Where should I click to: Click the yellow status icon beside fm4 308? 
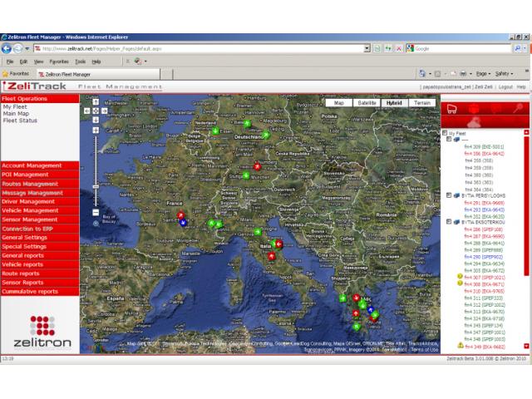point(460,283)
